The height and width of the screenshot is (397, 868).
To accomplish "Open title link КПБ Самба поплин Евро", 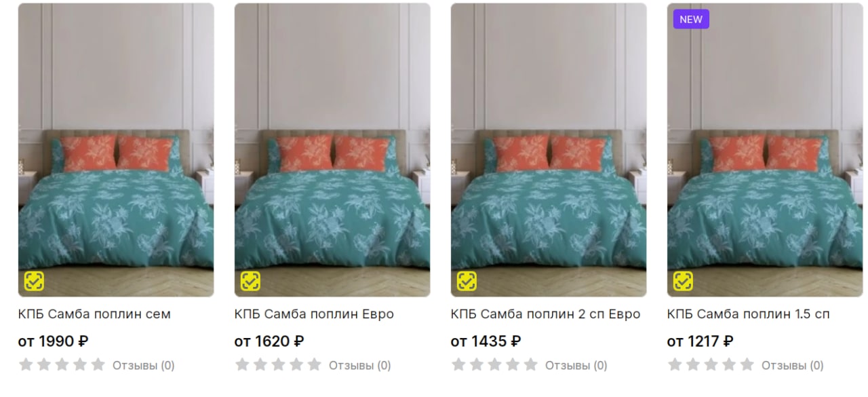I will coord(314,314).
